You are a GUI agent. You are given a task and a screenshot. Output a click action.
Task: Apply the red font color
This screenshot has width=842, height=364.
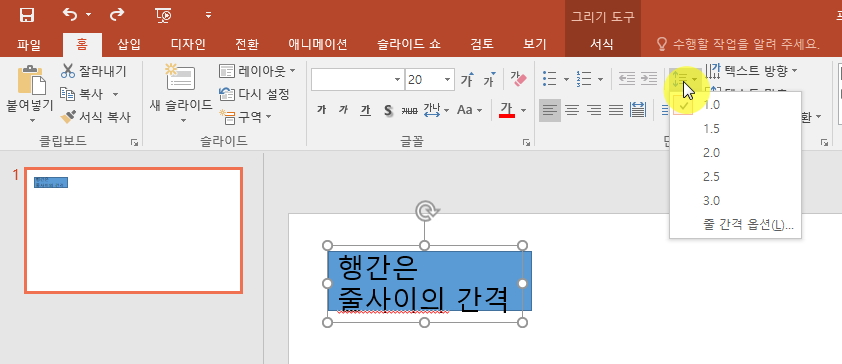[506, 110]
